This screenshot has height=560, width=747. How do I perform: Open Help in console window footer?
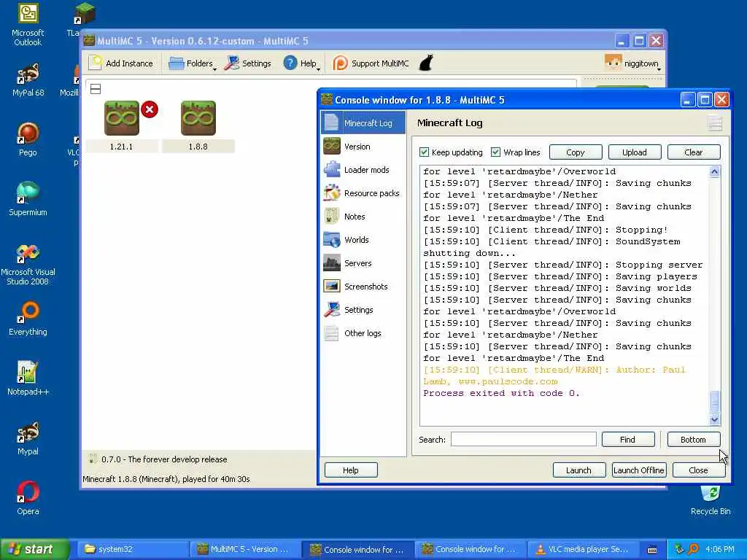351,470
